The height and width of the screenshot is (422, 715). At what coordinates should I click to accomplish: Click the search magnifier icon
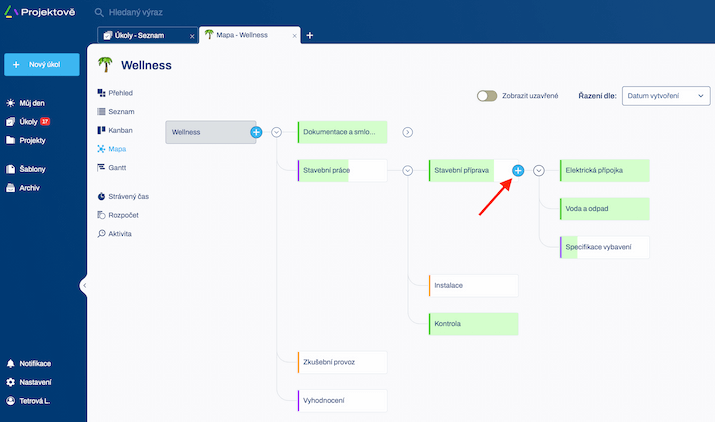tap(99, 12)
